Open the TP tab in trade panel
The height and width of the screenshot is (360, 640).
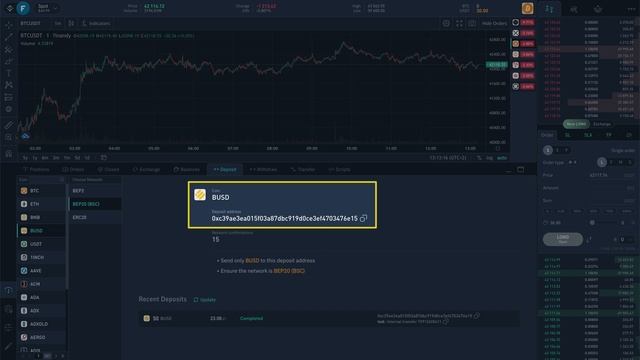[608, 135]
